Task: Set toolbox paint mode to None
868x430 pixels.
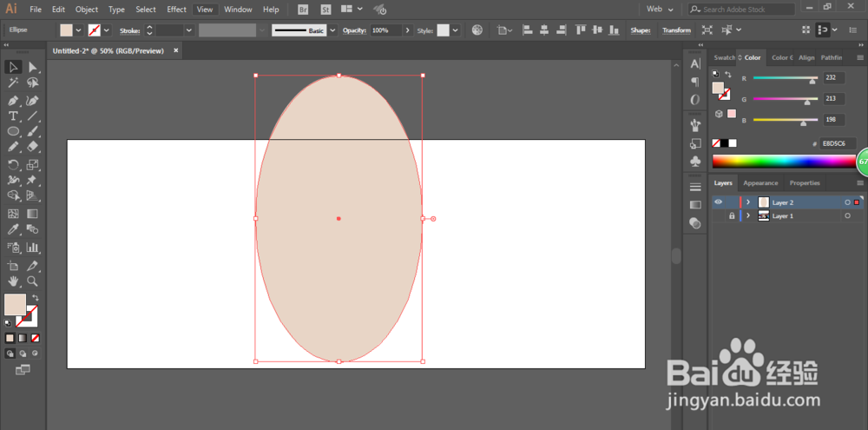Action: [x=36, y=338]
